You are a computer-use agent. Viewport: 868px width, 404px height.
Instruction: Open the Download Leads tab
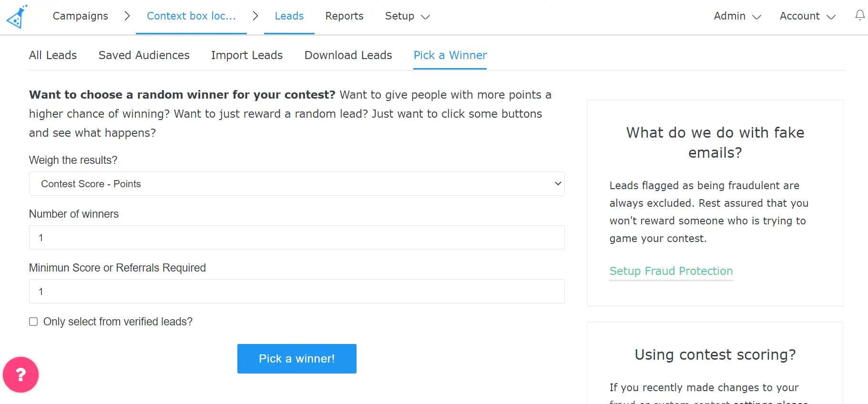click(348, 55)
